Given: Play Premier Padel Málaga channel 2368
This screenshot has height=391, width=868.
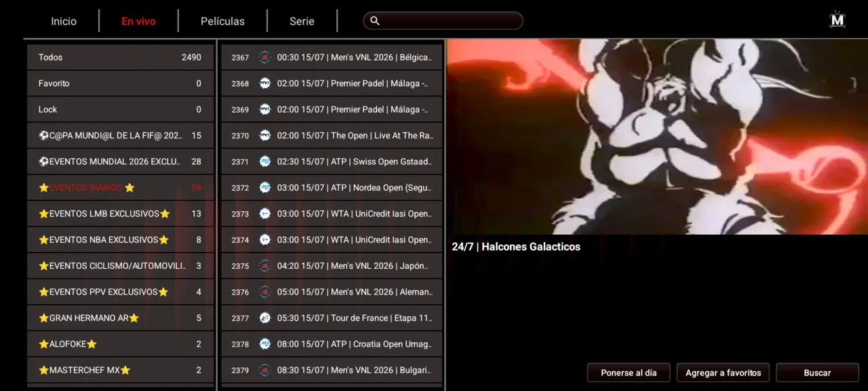Looking at the screenshot, I should coord(332,83).
